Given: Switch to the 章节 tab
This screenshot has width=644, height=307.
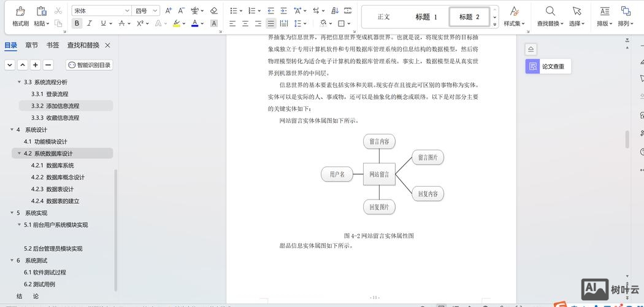Looking at the screenshot, I should [x=32, y=45].
